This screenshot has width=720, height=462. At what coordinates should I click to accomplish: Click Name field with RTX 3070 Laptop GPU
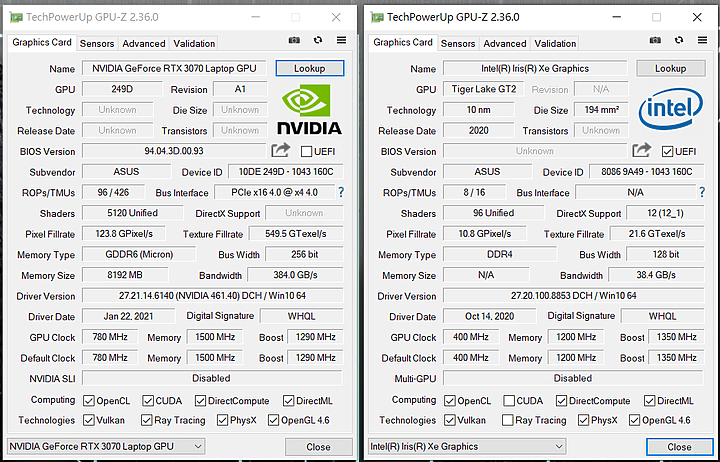174,68
